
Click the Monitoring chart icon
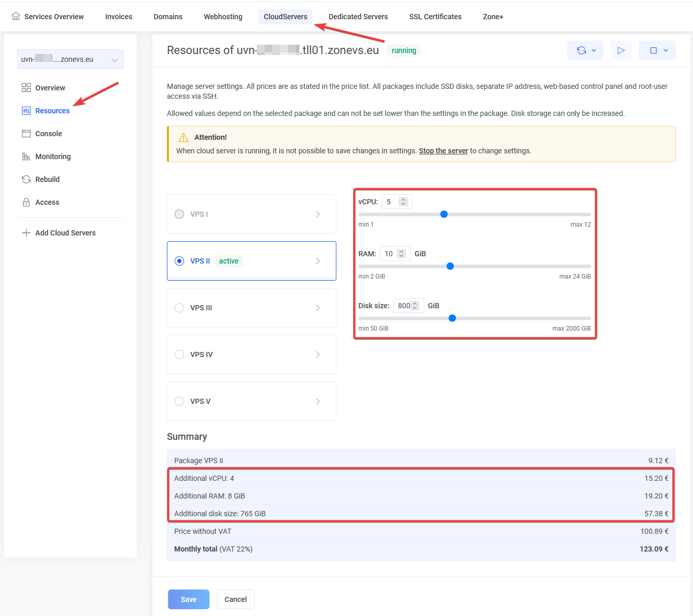[26, 156]
